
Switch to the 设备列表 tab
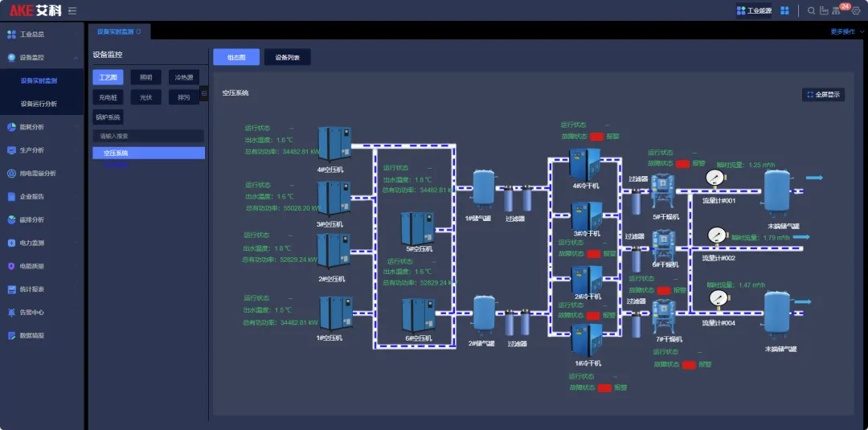pyautogui.click(x=287, y=57)
